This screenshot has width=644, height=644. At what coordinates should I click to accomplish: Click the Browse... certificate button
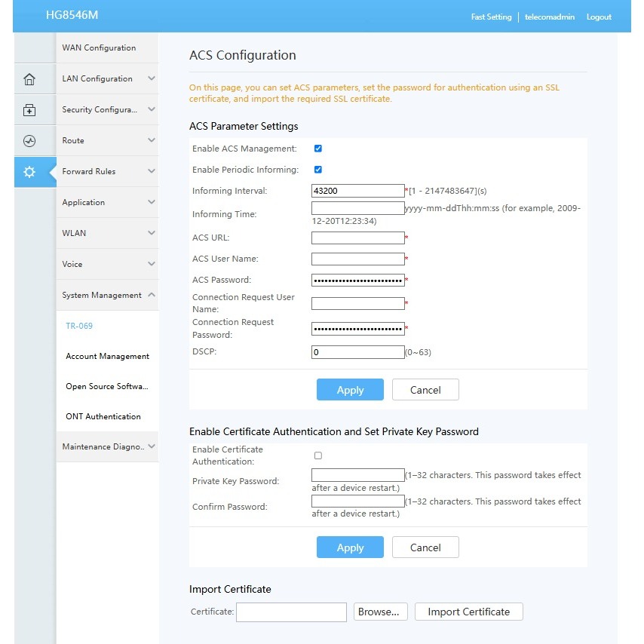381,612
